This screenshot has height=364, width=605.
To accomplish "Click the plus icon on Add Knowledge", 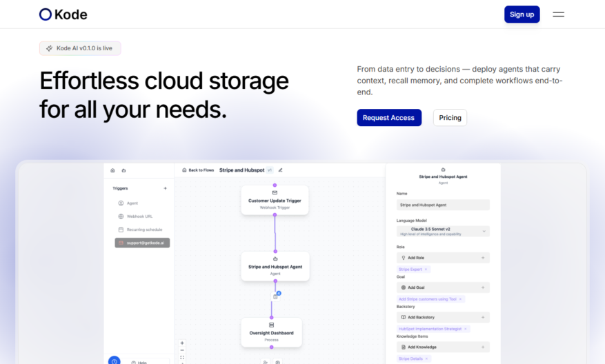I will click(x=483, y=347).
